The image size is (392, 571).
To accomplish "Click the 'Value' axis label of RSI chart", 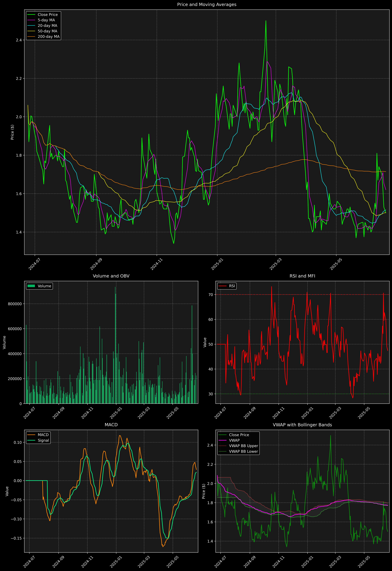I will (205, 342).
